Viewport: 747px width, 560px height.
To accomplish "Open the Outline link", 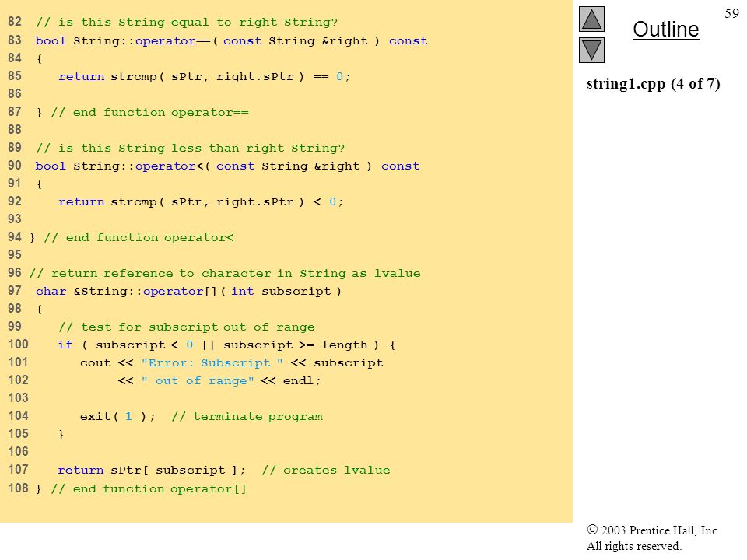I will pos(665,30).
